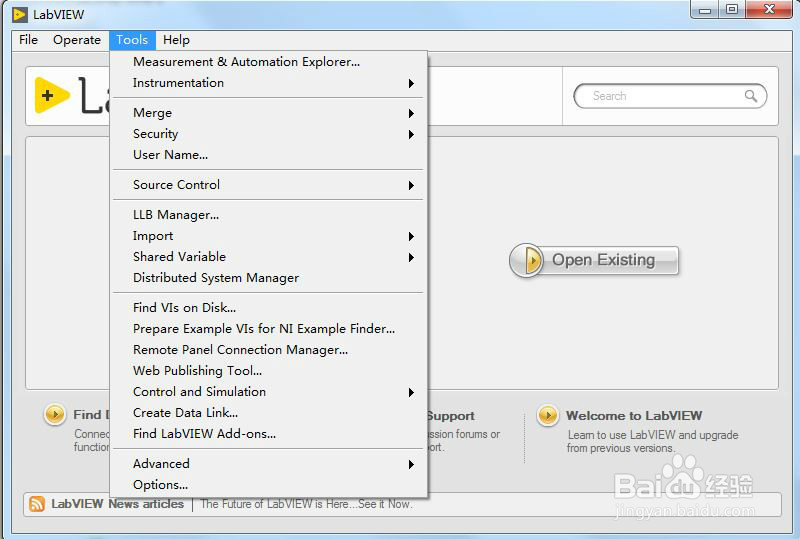Open Remote Panel Connection Manager...
The image size is (800, 539).
pos(268,350)
